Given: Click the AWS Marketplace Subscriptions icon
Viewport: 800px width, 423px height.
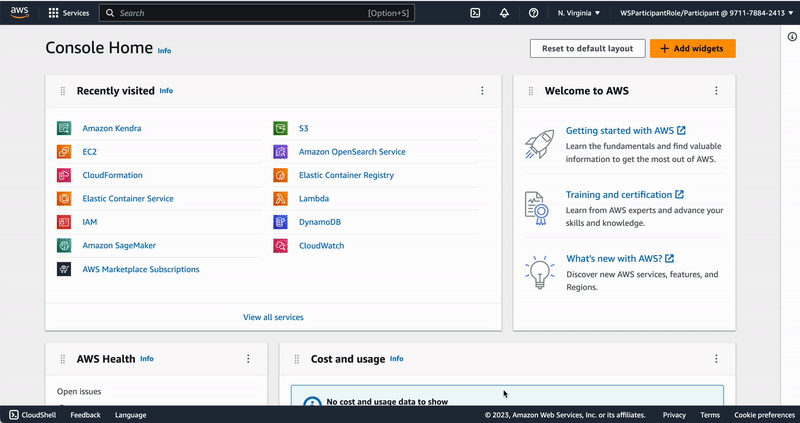Looking at the screenshot, I should tap(64, 269).
